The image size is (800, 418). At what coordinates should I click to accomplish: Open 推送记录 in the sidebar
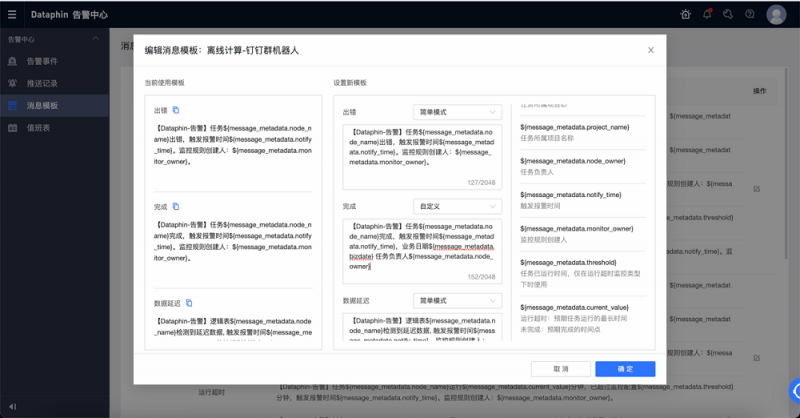tap(42, 83)
